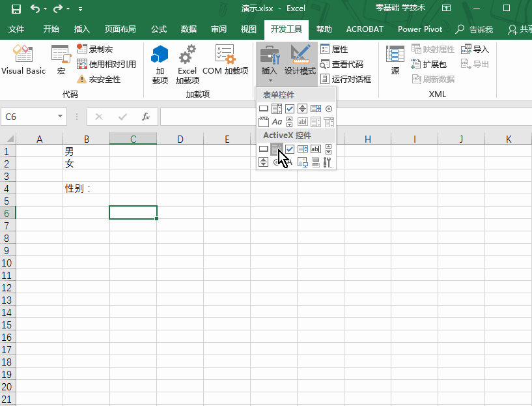The height and width of the screenshot is (406, 532).
Task: Insert a form control Button
Action: [x=264, y=109]
